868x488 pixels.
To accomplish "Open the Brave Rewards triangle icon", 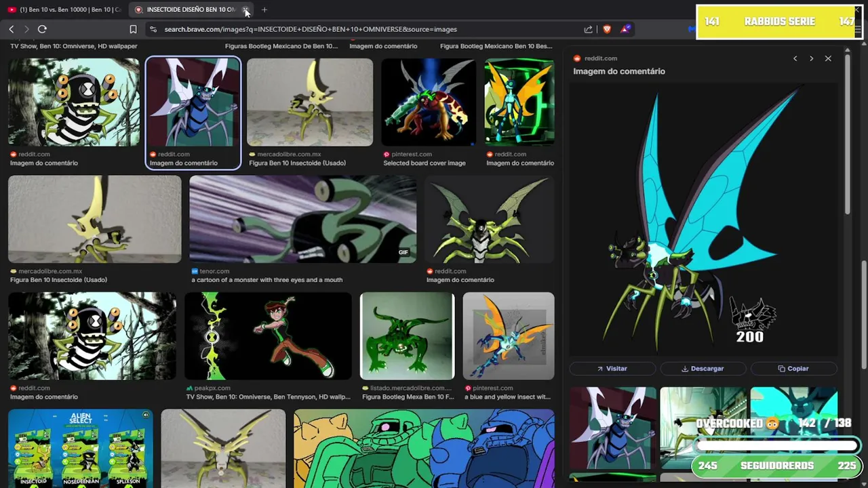I will click(625, 29).
